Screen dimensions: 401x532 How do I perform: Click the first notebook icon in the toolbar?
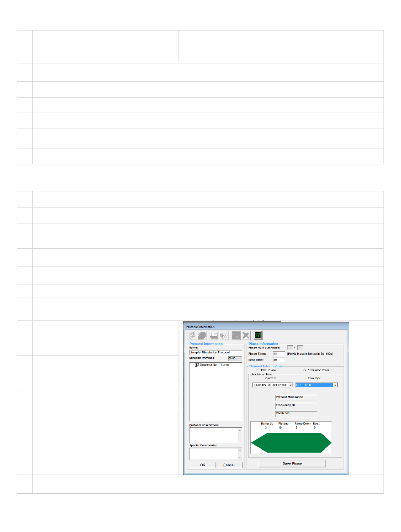click(192, 335)
